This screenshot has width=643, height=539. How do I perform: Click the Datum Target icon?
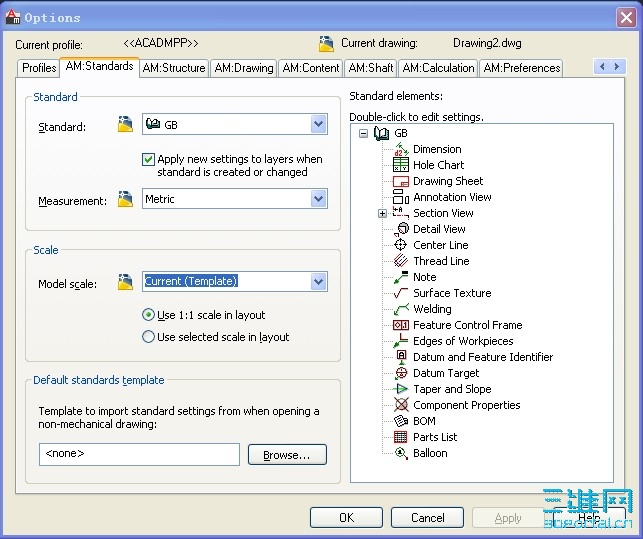coord(401,373)
